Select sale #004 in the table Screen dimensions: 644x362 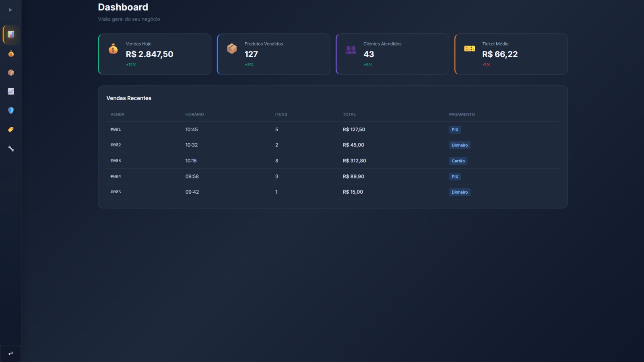click(333, 176)
